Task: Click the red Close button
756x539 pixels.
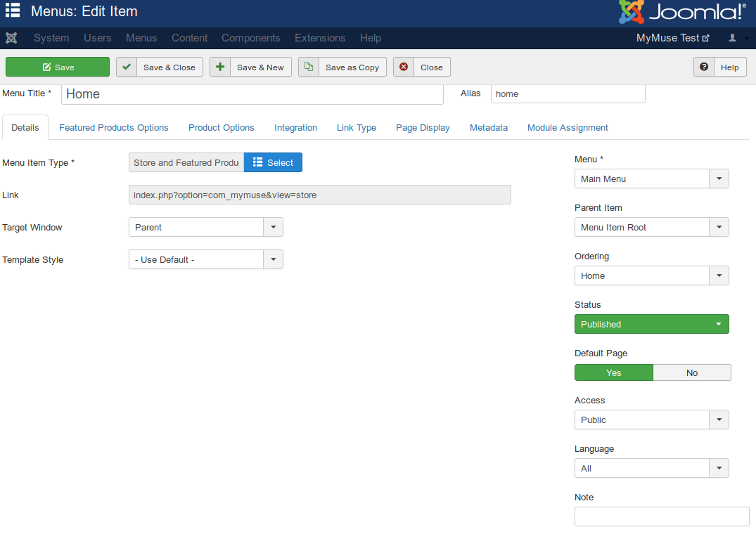Action: [x=421, y=67]
